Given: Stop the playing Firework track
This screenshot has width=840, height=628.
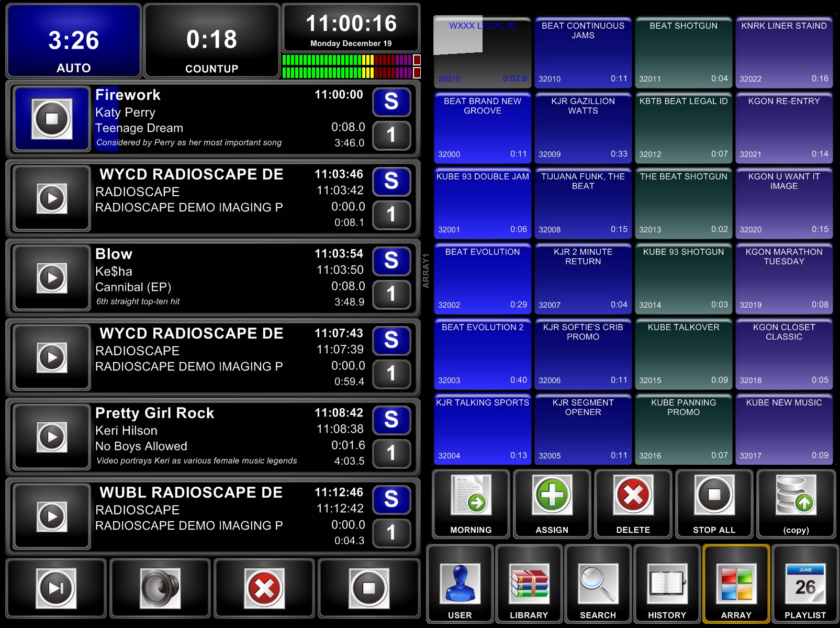Looking at the screenshot, I should click(52, 119).
